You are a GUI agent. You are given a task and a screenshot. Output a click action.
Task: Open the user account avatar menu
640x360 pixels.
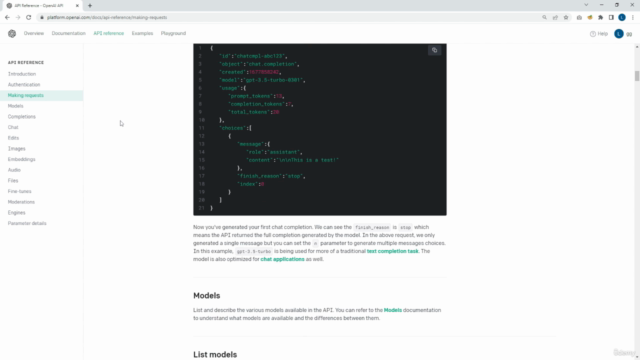pos(619,34)
